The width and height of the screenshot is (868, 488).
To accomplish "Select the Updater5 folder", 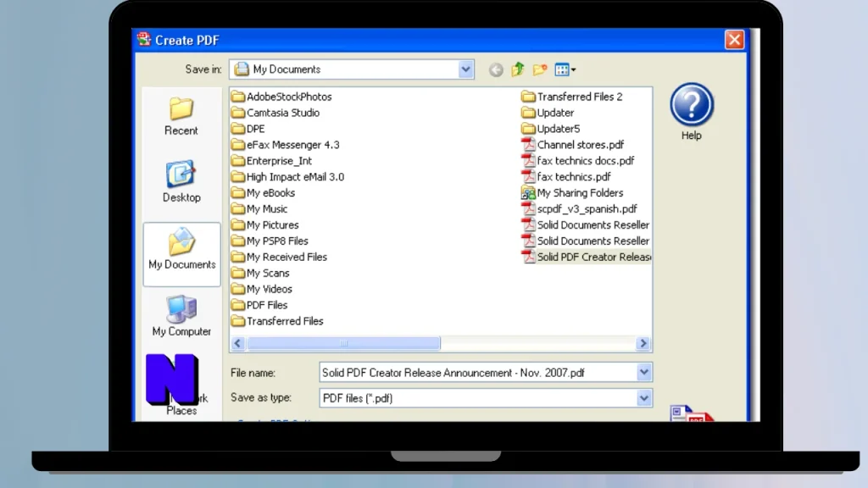I will click(x=551, y=129).
